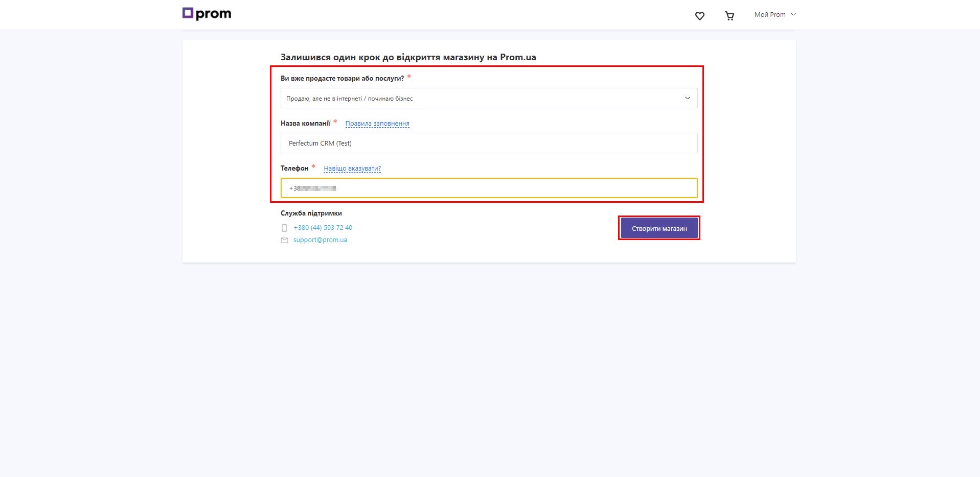
Task: Expand the Мой Prom account menu
Action: click(x=775, y=15)
